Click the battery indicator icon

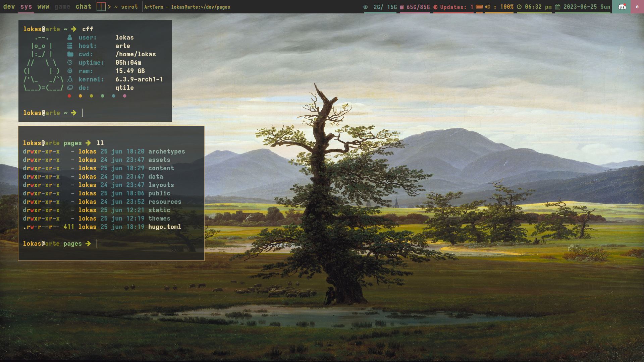479,7
